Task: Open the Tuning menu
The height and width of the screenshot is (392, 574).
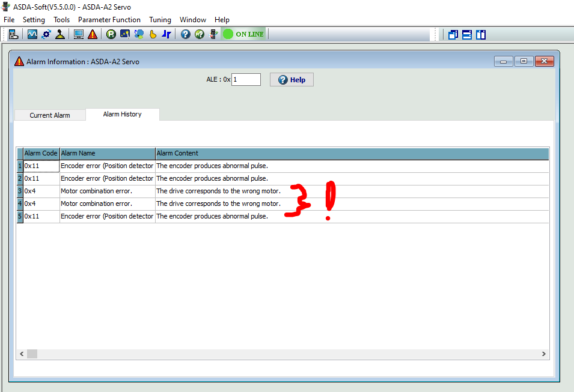Action: click(160, 20)
